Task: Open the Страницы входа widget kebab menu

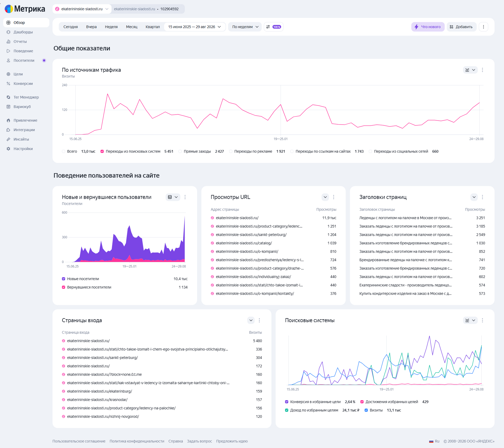Action: 259,320
